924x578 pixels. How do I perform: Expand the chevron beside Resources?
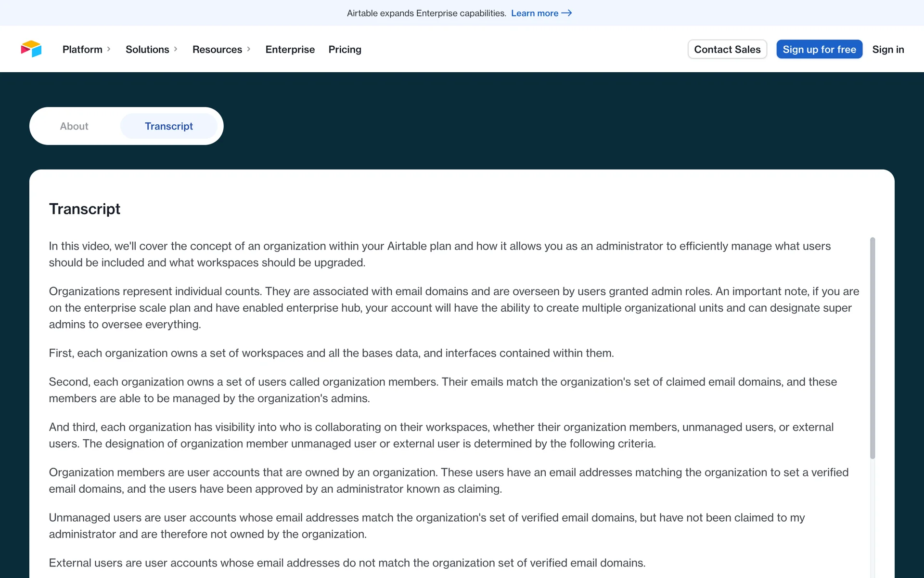pos(249,49)
